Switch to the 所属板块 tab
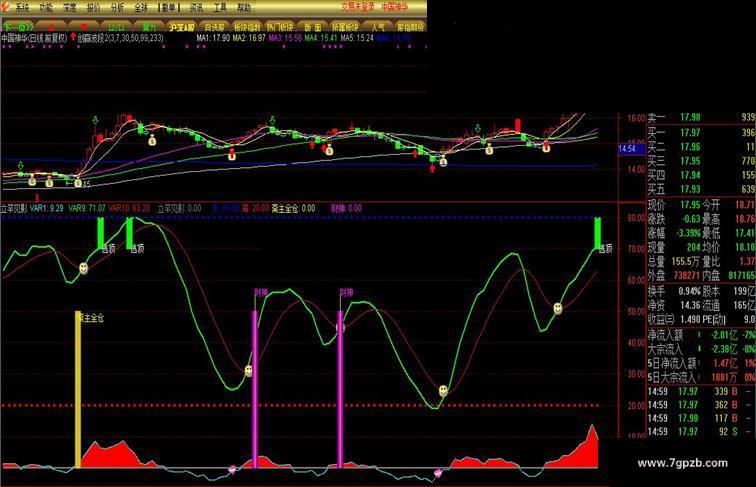The image size is (756, 487). [x=345, y=27]
